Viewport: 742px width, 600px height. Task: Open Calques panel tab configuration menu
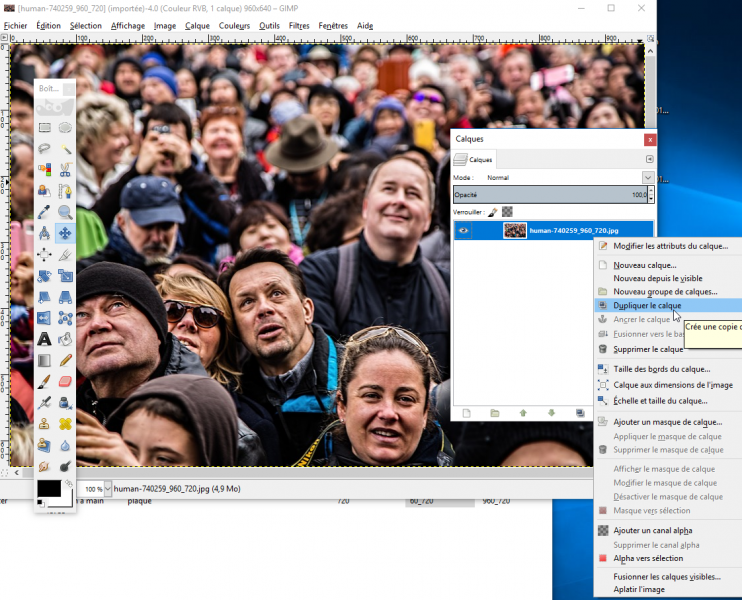click(650, 159)
